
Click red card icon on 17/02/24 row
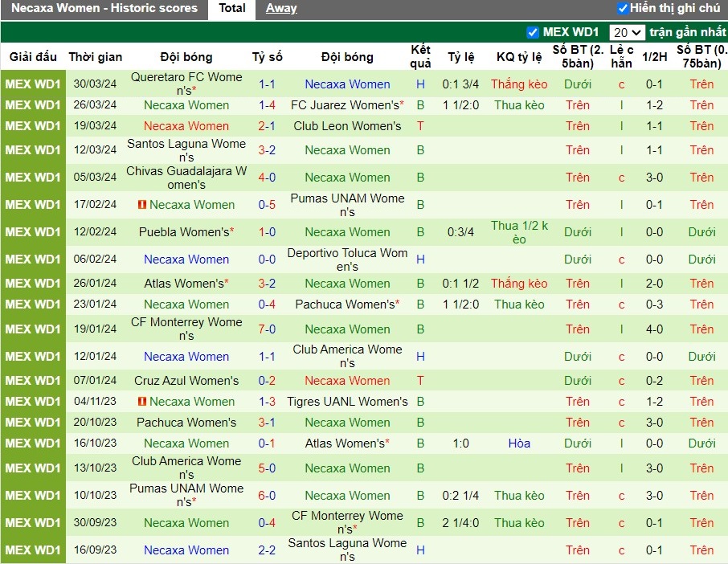(142, 204)
